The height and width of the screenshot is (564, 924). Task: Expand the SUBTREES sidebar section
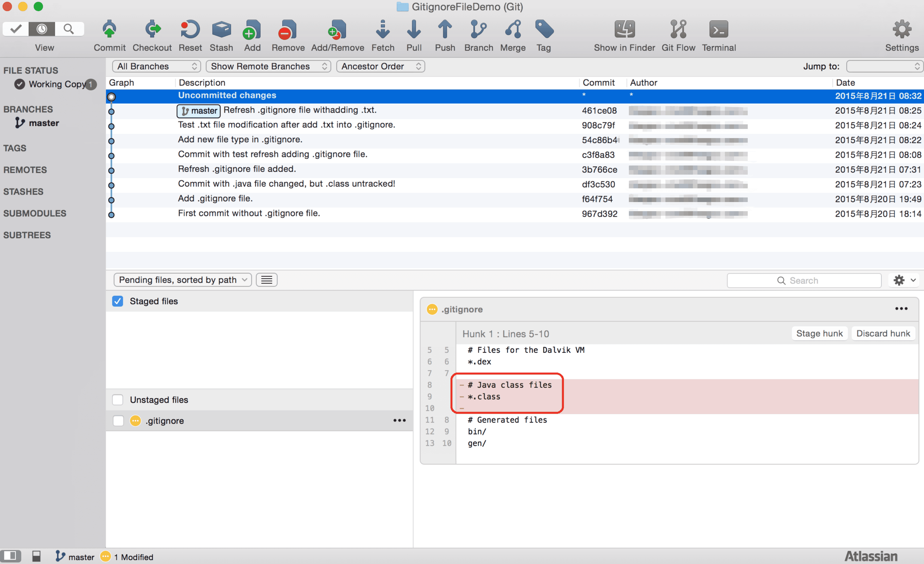(27, 235)
